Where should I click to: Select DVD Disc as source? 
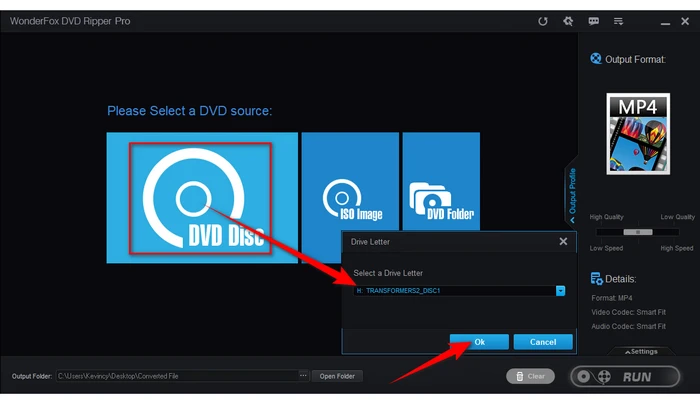point(202,198)
